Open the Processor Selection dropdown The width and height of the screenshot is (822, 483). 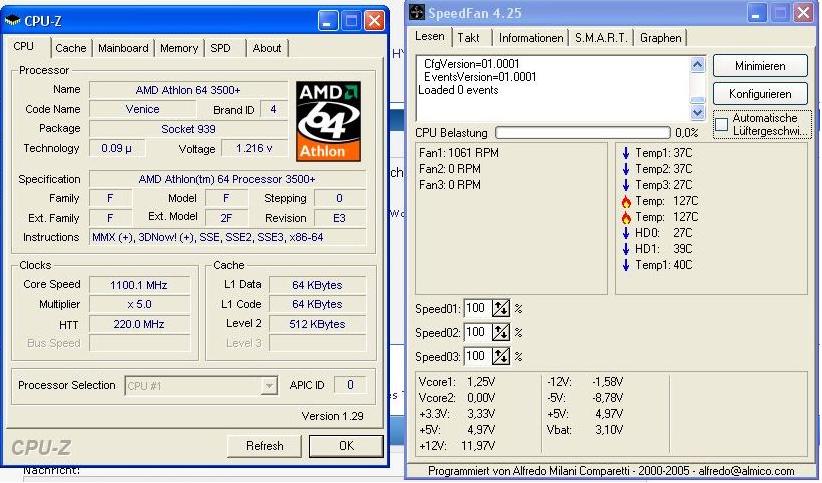[x=268, y=386]
